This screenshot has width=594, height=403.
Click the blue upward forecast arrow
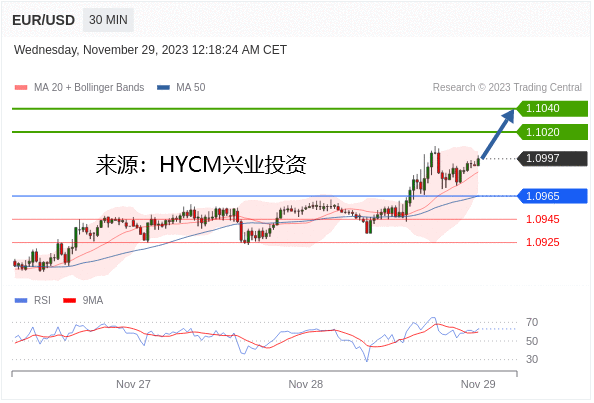(497, 134)
